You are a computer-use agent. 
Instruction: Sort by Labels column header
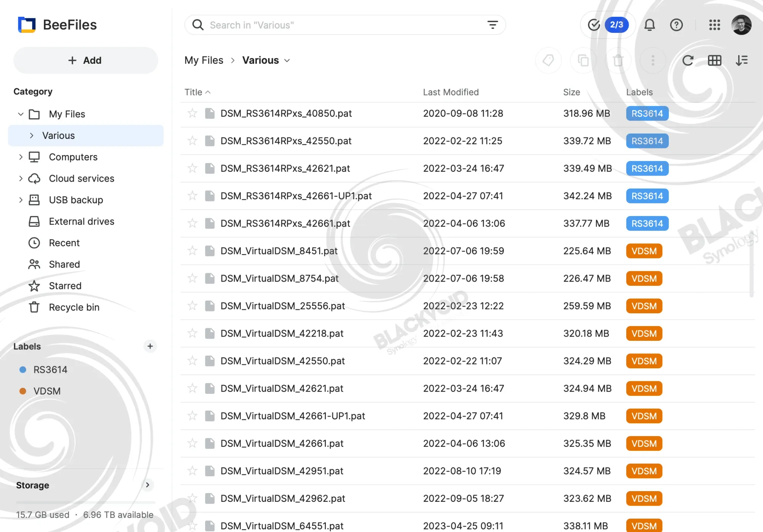click(639, 92)
